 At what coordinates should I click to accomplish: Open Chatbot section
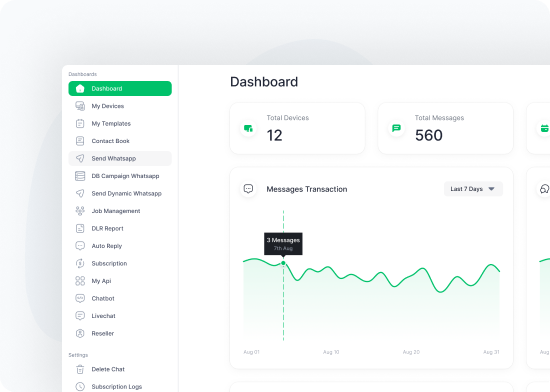point(120,298)
